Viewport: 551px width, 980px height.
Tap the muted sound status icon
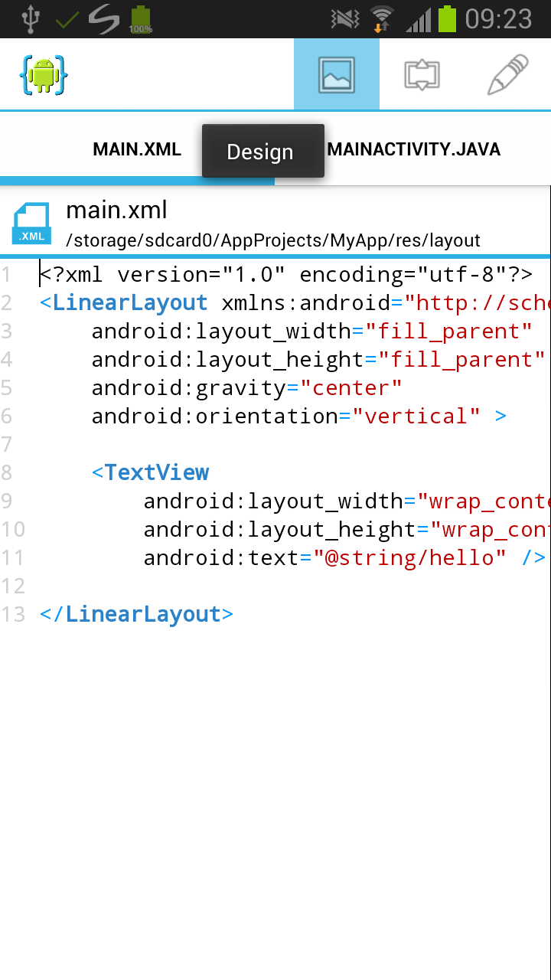pyautogui.click(x=344, y=19)
